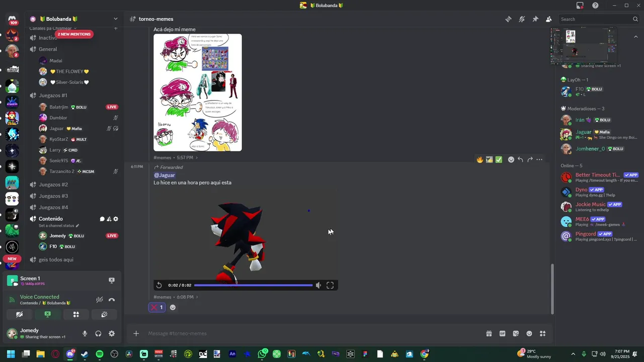Expand the Bolubanda server dropdown
The image size is (644, 362).
115,19
